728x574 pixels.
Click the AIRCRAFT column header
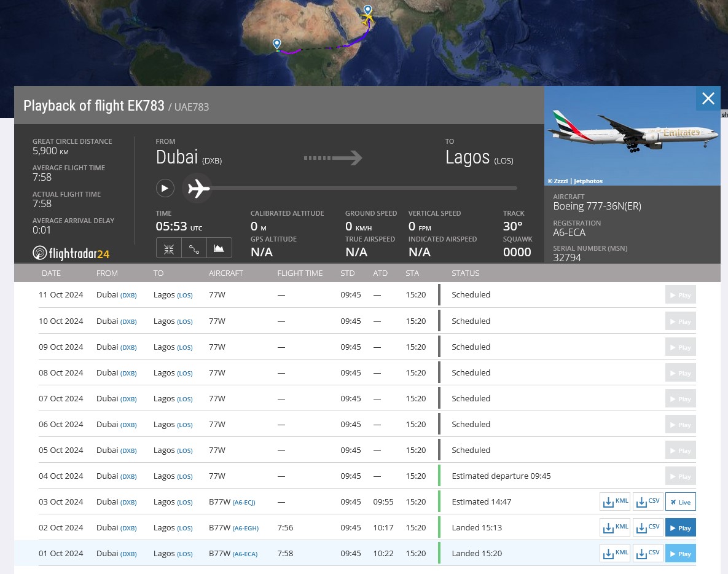pyautogui.click(x=225, y=273)
